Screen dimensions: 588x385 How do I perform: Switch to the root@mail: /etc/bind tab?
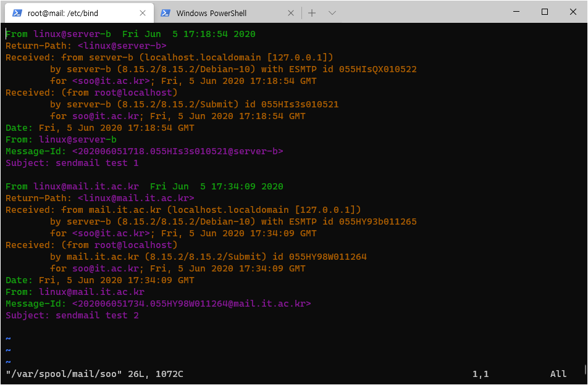[79, 13]
